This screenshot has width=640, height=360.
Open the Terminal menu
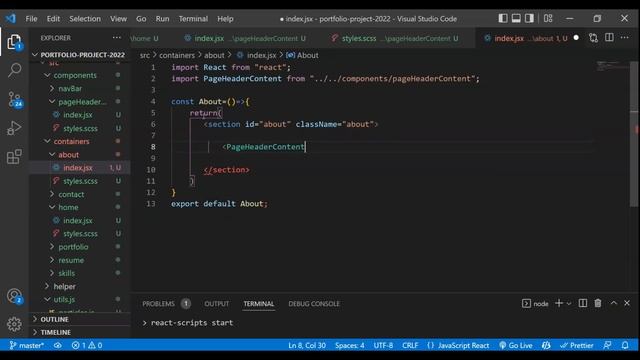[x=193, y=19]
